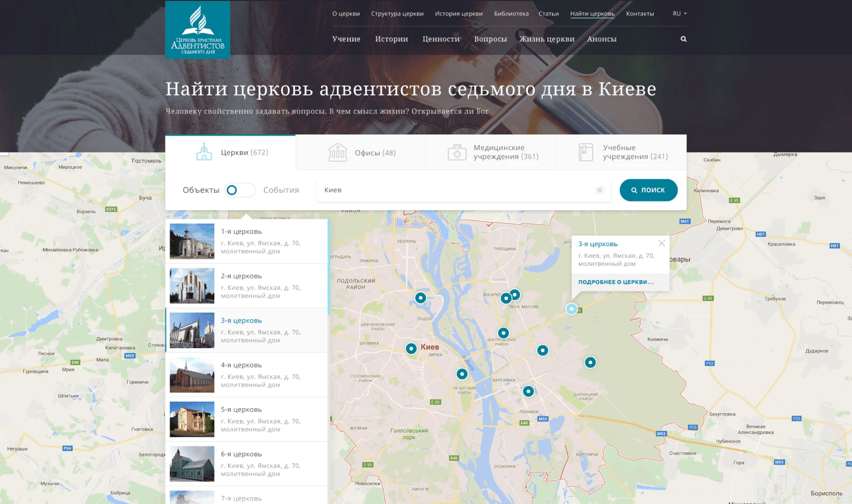Navigate to Статьи
This screenshot has width=852, height=504.
[549, 13]
